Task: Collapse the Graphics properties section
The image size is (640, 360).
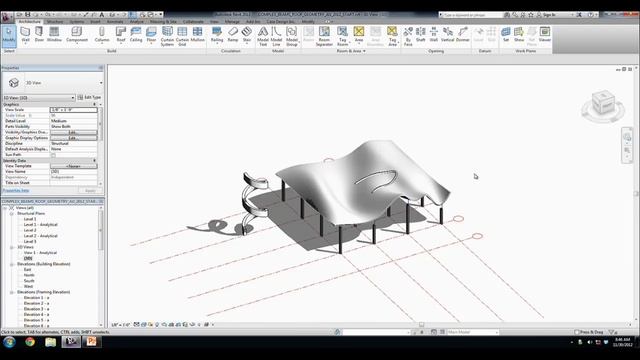Action: 94,104
